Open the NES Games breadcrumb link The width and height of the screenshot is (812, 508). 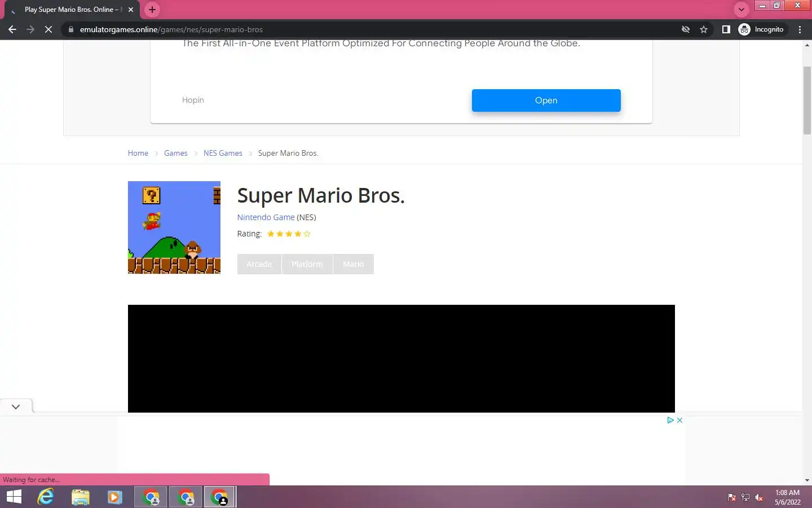tap(223, 153)
